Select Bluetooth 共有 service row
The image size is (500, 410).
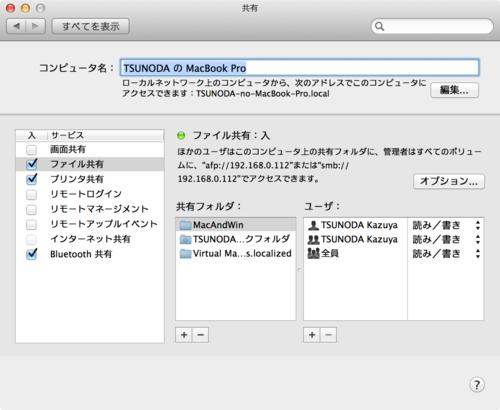[x=90, y=254]
